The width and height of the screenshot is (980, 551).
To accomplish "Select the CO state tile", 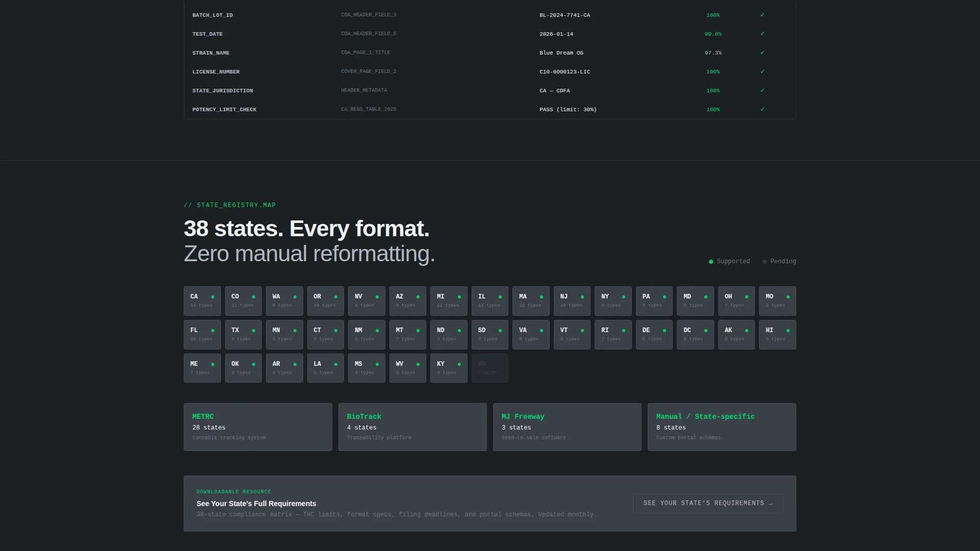I will point(243,301).
